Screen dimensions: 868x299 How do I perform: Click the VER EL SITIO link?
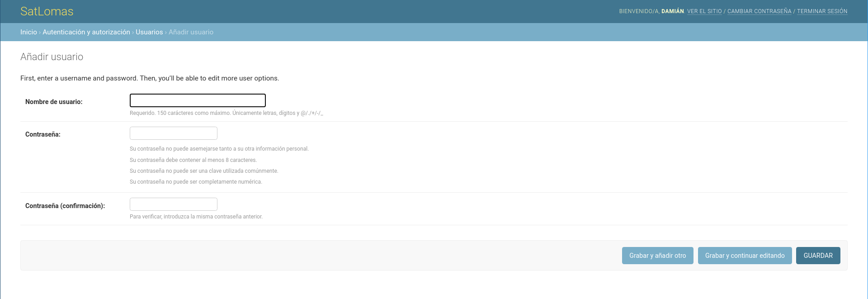coord(704,11)
